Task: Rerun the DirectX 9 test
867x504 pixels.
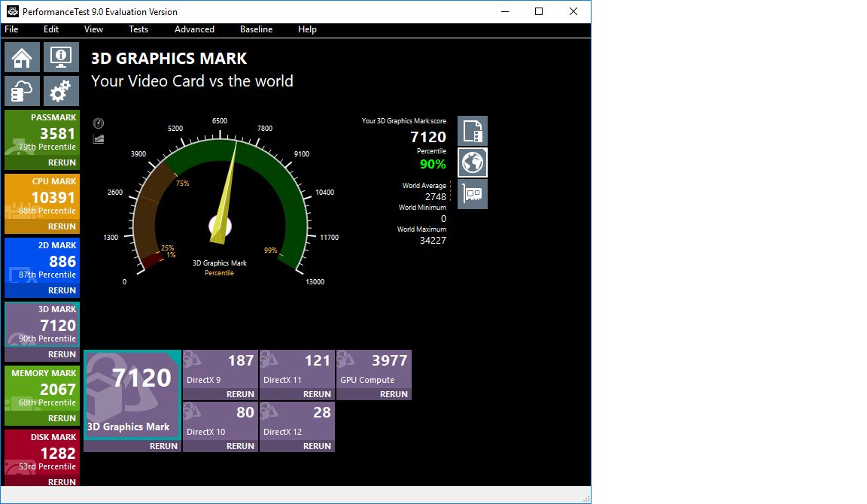Action: pyautogui.click(x=240, y=394)
